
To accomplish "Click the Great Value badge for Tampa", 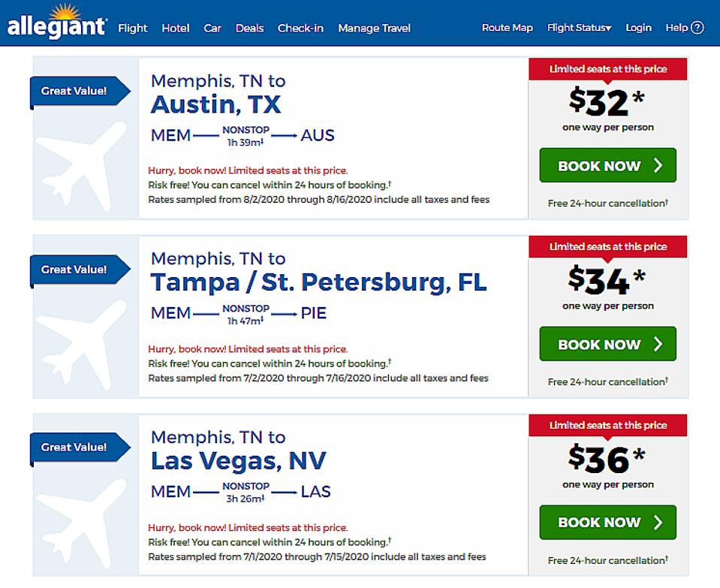I will (75, 269).
